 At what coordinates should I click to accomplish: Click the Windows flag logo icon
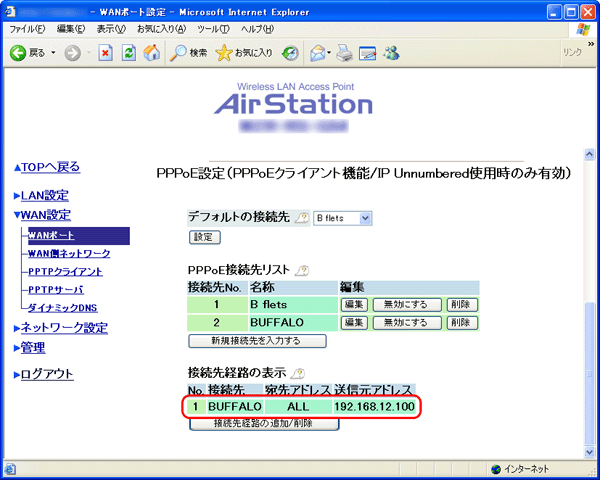[x=584, y=29]
